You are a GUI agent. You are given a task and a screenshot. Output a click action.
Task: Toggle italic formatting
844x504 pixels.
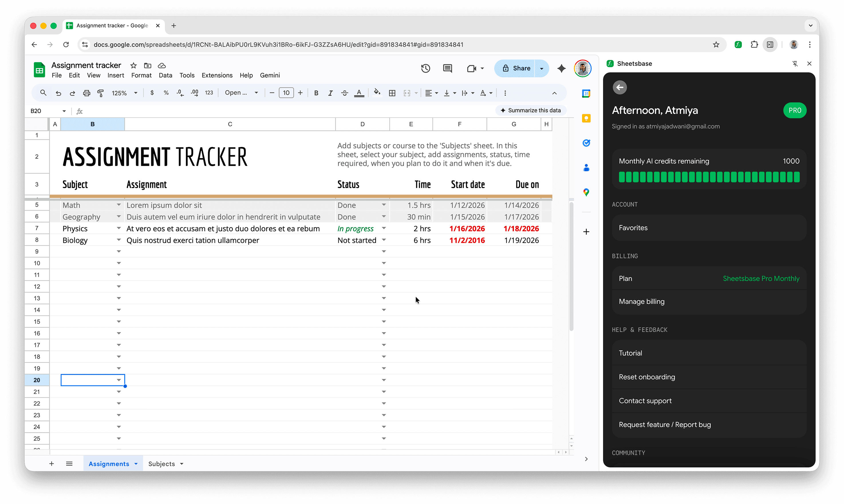[x=330, y=93]
